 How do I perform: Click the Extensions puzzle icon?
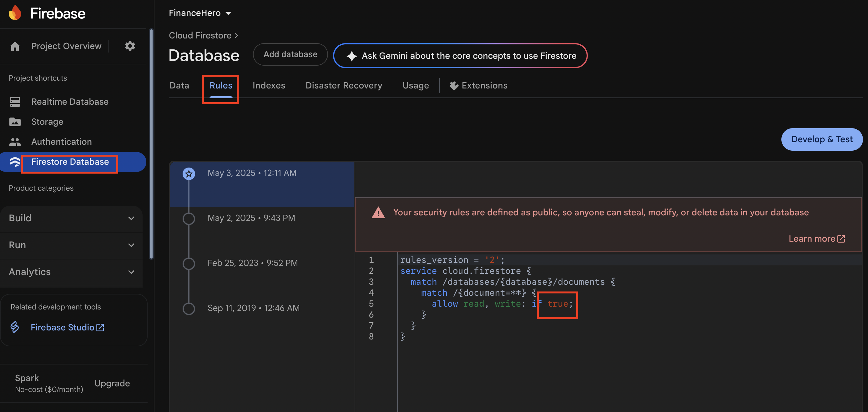[454, 86]
